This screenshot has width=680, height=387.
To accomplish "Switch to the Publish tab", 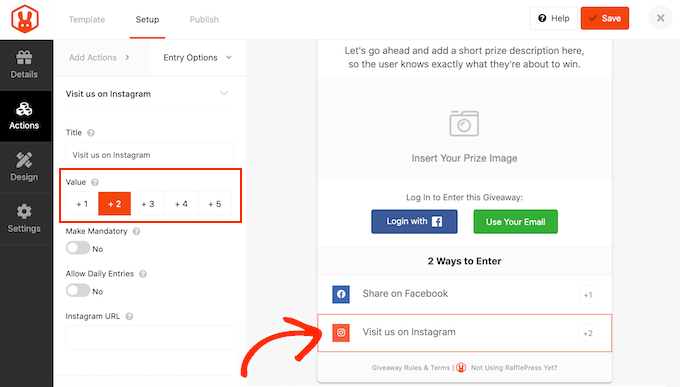I will tap(204, 20).
